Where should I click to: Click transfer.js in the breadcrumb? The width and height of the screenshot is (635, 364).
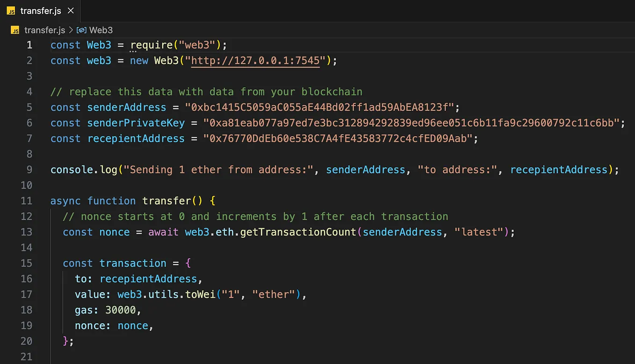pyautogui.click(x=44, y=30)
